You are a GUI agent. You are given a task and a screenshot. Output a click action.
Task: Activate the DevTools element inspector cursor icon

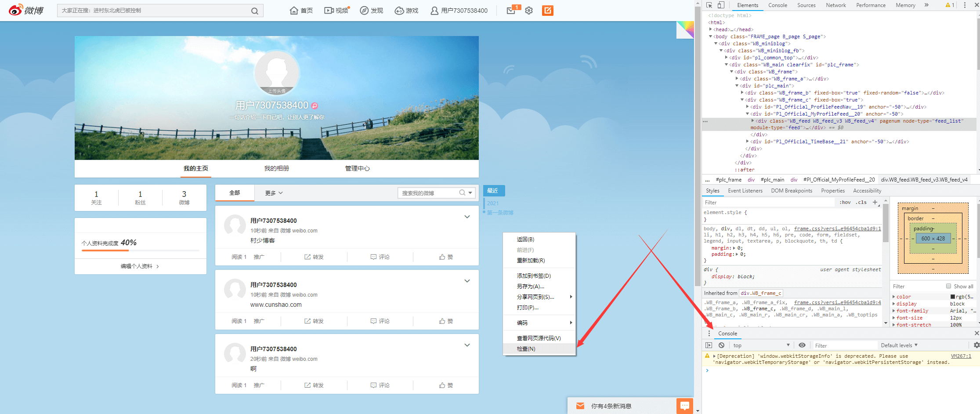point(709,5)
